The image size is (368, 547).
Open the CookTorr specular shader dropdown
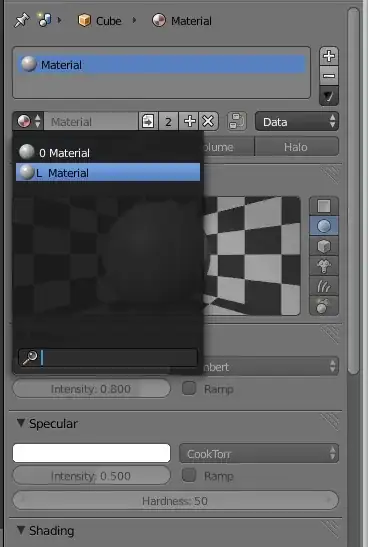click(x=259, y=454)
